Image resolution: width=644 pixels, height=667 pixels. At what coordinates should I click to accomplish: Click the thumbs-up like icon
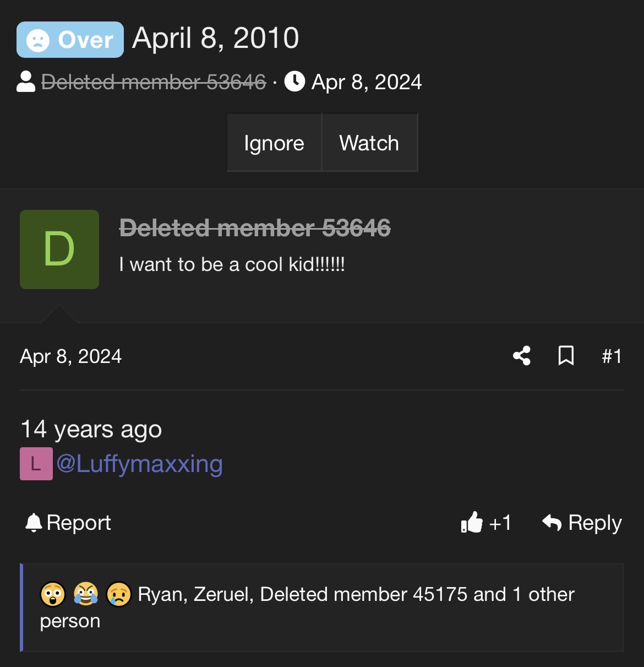pyautogui.click(x=472, y=522)
